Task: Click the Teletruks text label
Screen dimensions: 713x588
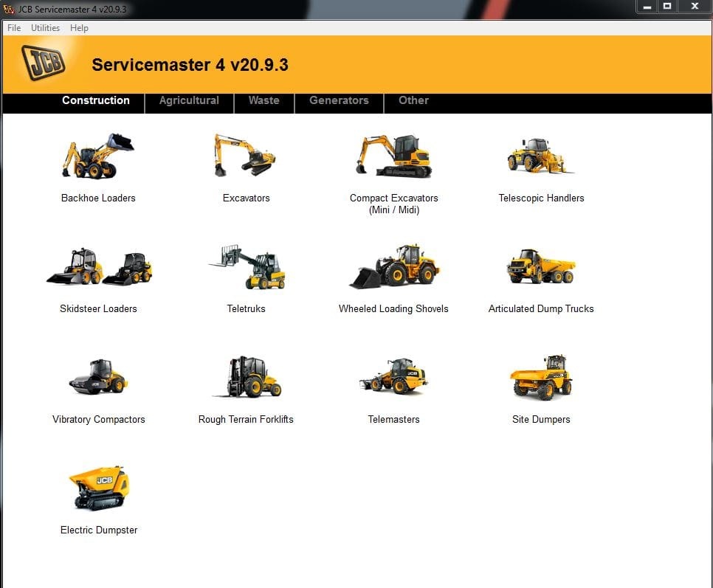Action: [x=246, y=309]
